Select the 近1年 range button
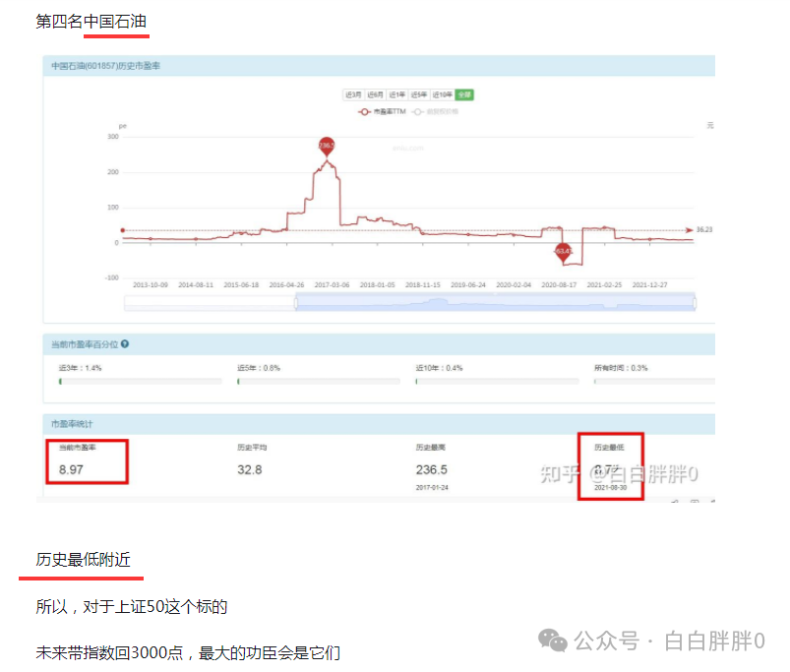790x672 pixels. [x=397, y=94]
